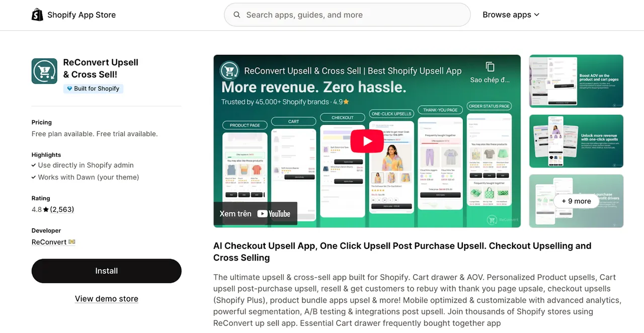Click the Built for Shopify badge

pyautogui.click(x=93, y=89)
